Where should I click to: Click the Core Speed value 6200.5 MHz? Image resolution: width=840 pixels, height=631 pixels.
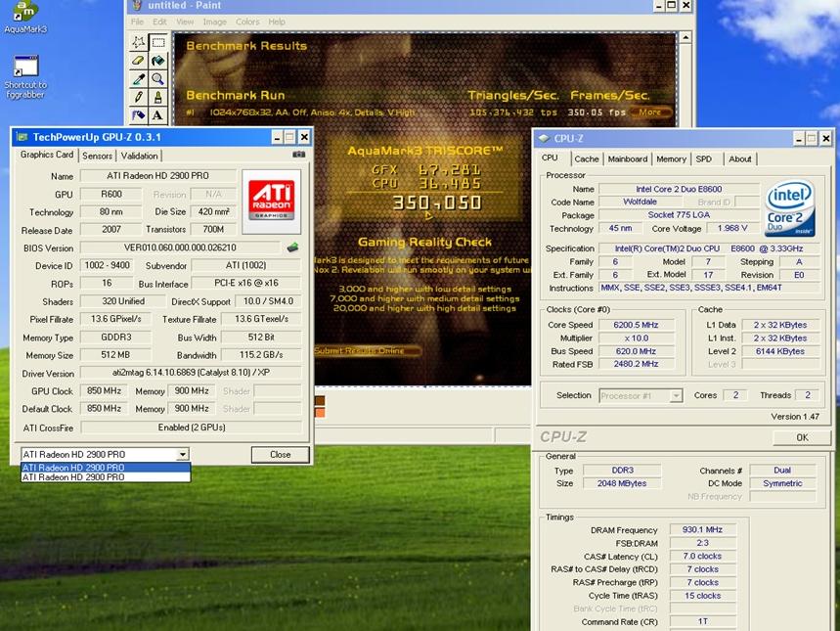[x=636, y=325]
